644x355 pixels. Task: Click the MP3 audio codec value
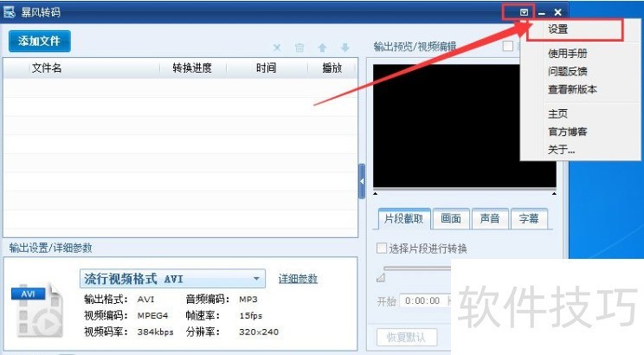(248, 300)
